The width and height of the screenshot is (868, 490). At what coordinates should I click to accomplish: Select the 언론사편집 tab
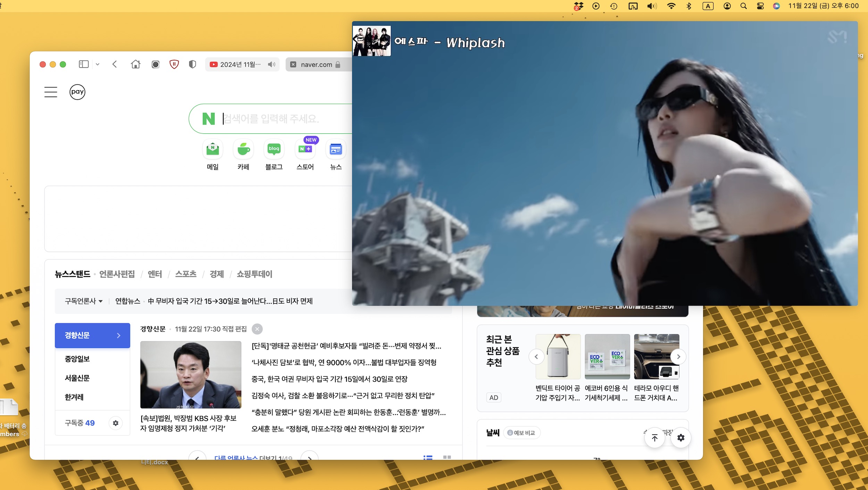[x=117, y=274]
